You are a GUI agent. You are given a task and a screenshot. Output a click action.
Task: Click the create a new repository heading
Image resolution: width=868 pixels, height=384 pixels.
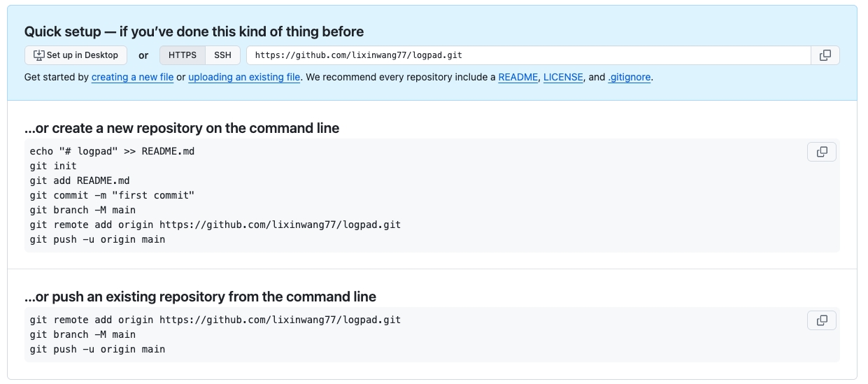[182, 128]
